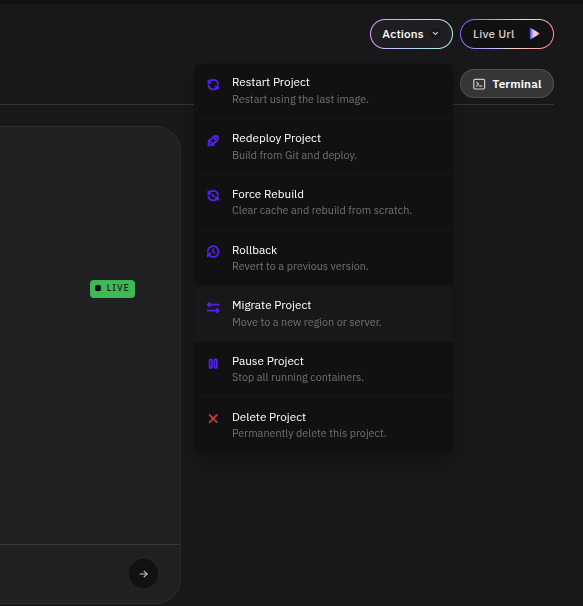
Task: Open the Live Url link button
Action: tap(507, 34)
